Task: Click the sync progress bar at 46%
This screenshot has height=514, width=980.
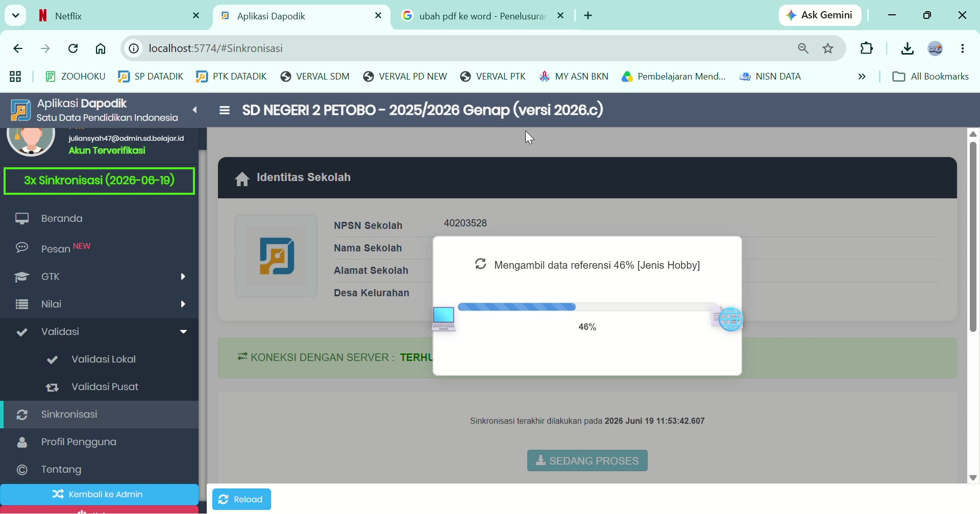Action: coord(587,307)
